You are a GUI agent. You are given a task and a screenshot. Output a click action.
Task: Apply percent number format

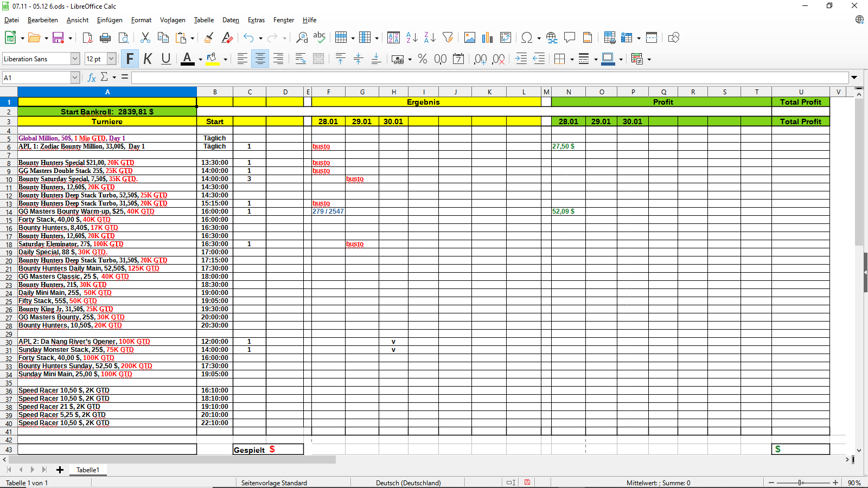(x=423, y=59)
